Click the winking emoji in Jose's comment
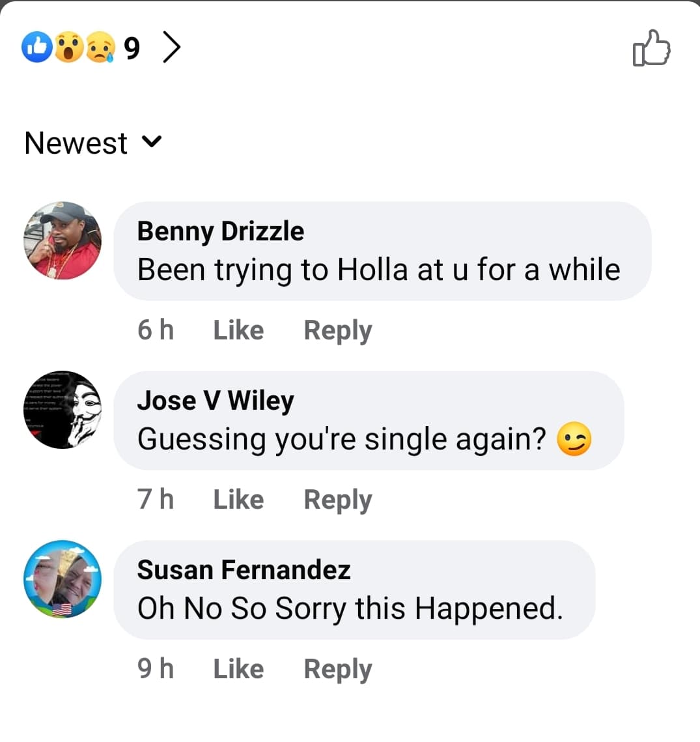The image size is (700, 742). [574, 439]
